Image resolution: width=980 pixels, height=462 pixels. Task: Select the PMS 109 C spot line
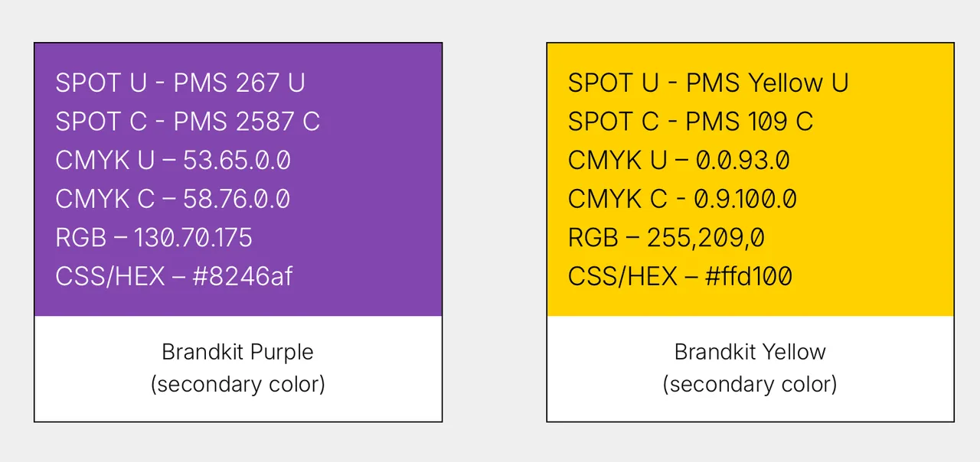point(691,122)
